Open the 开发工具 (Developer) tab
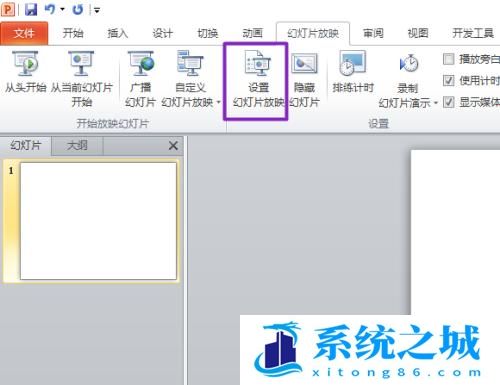Viewport: 500px width, 385px height. click(473, 33)
